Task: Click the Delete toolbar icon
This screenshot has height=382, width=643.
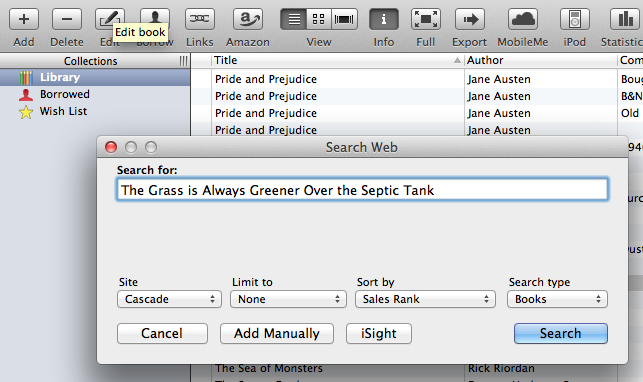Action: coord(67,19)
